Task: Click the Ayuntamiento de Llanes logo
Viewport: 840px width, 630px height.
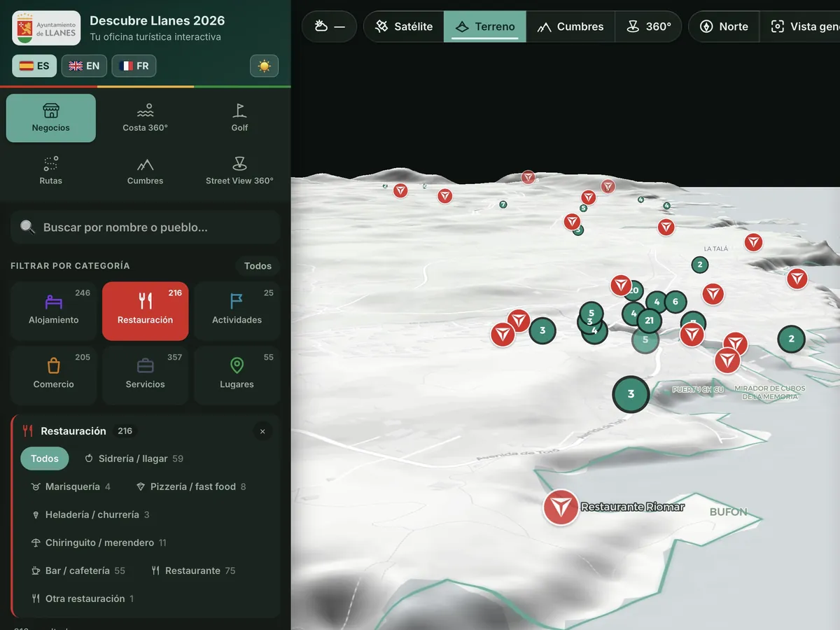Action: [46, 28]
